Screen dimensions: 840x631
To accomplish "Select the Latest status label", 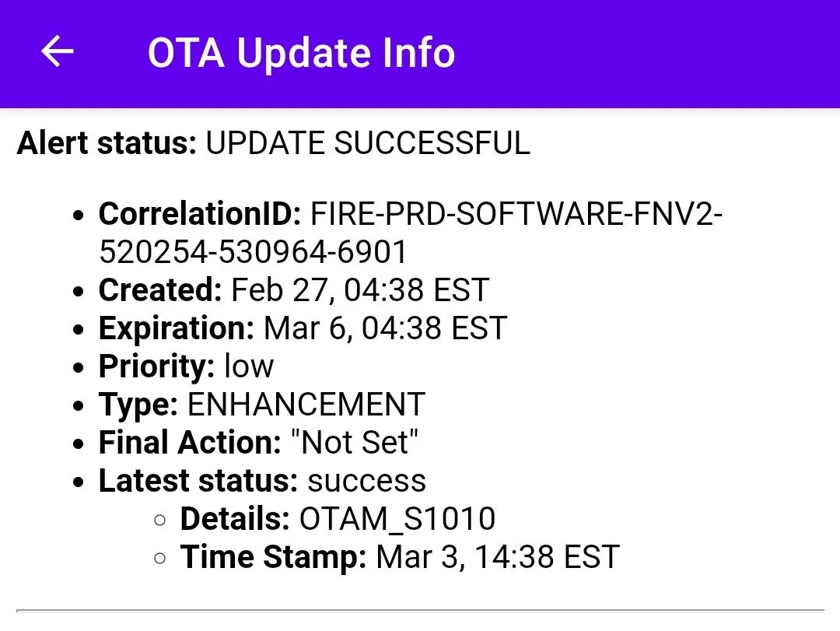I will click(198, 481).
